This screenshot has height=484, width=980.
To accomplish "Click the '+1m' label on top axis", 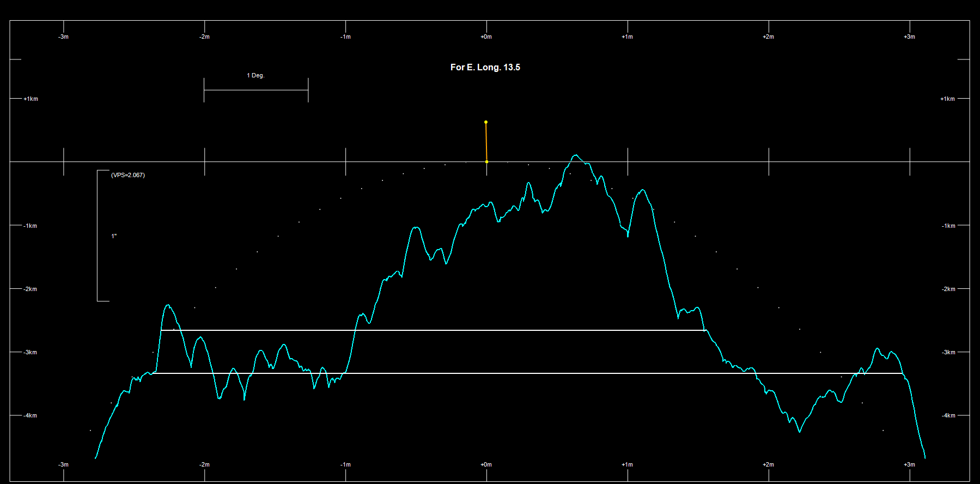I will pyautogui.click(x=627, y=37).
